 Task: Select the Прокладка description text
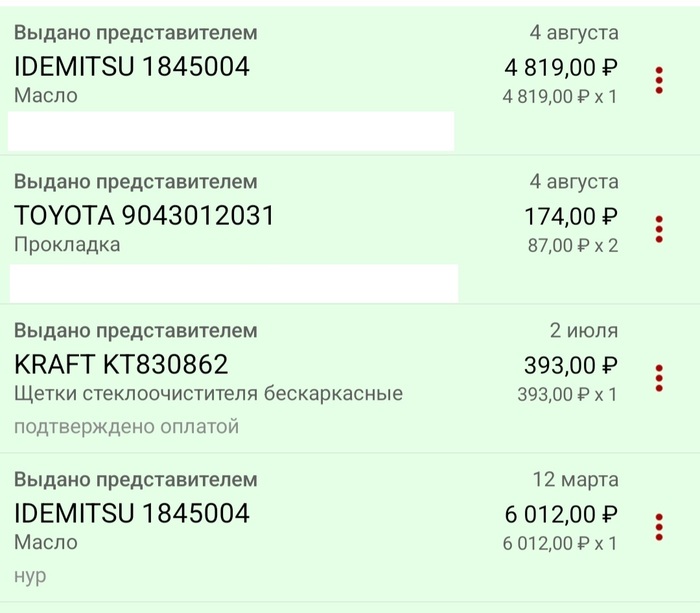click(67, 245)
